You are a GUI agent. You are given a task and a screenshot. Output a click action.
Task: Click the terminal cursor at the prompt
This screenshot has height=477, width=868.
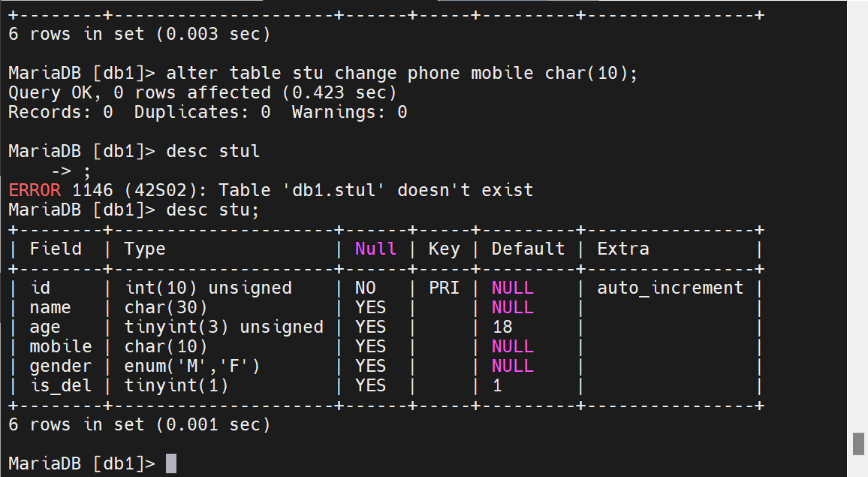[x=171, y=463]
